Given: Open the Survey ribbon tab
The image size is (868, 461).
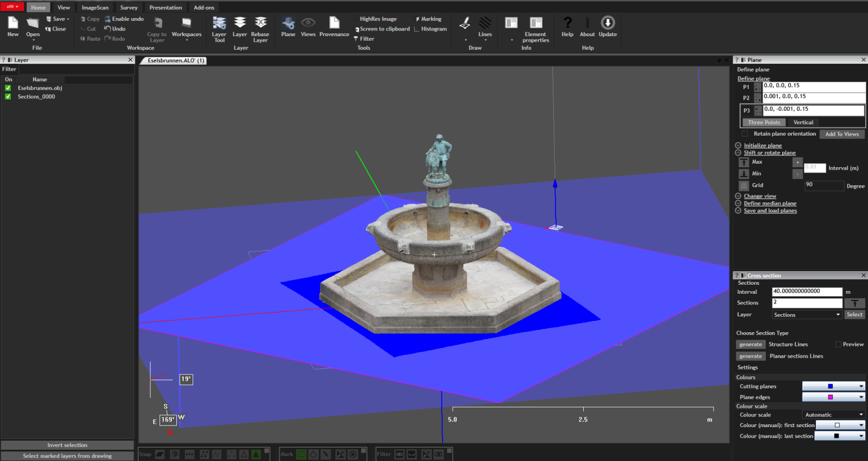Looking at the screenshot, I should click(129, 7).
